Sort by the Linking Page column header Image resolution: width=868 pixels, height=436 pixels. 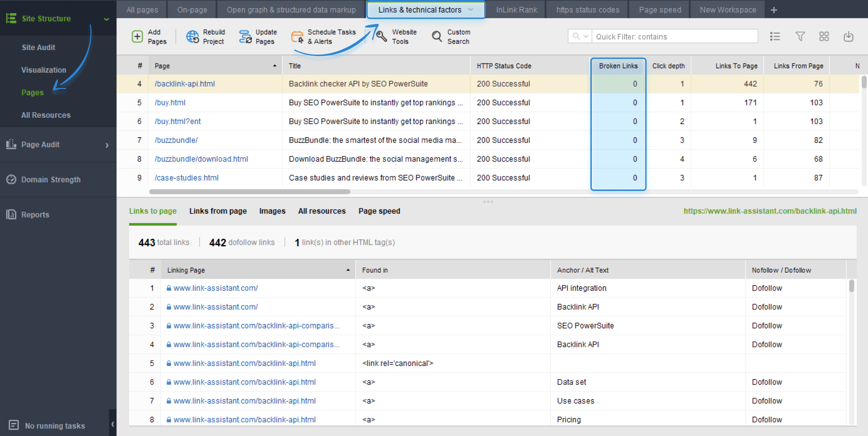pyautogui.click(x=258, y=270)
